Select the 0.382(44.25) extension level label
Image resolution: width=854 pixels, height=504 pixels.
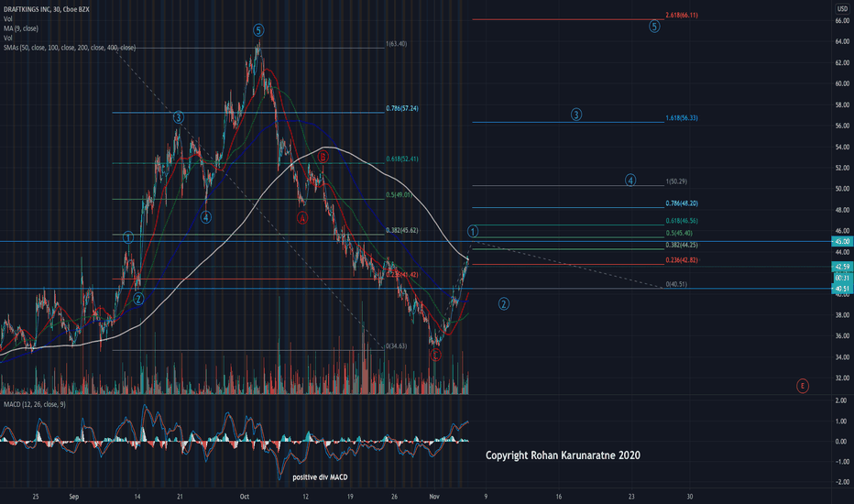click(682, 245)
